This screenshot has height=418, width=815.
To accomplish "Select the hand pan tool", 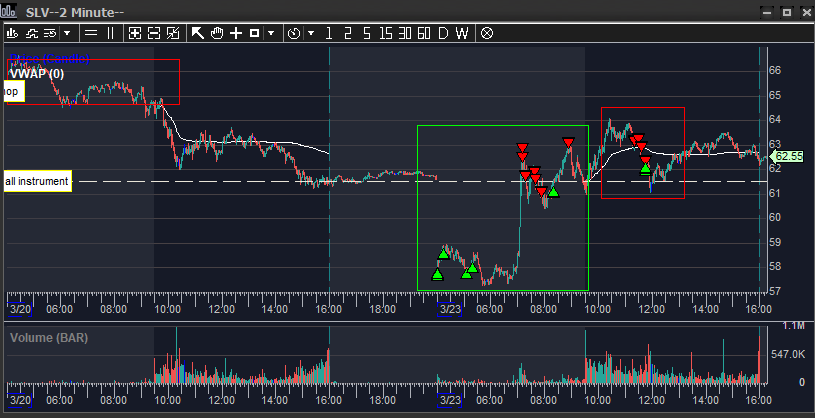I will coord(217,33).
